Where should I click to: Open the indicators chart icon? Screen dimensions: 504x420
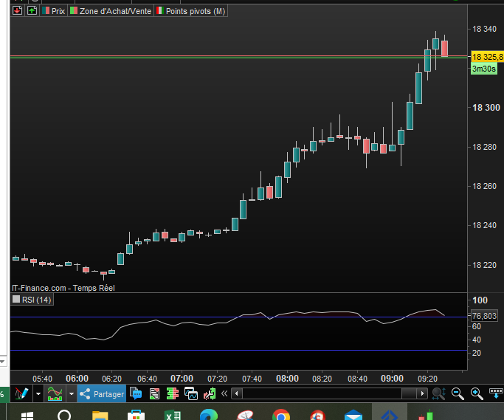coord(55,393)
